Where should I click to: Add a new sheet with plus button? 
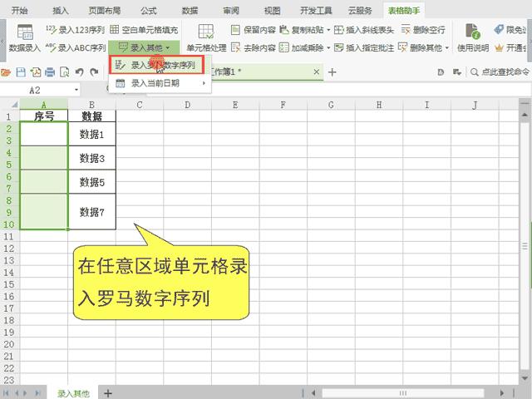pos(108,393)
